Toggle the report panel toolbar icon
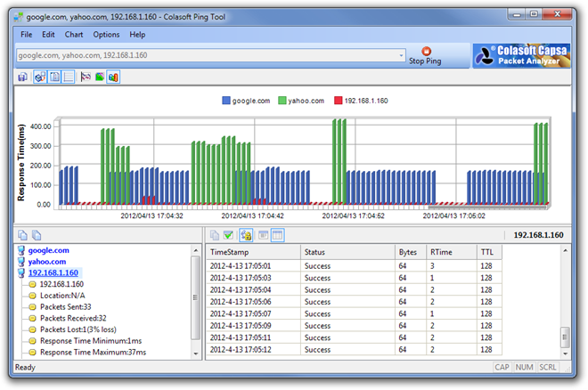 pos(54,77)
